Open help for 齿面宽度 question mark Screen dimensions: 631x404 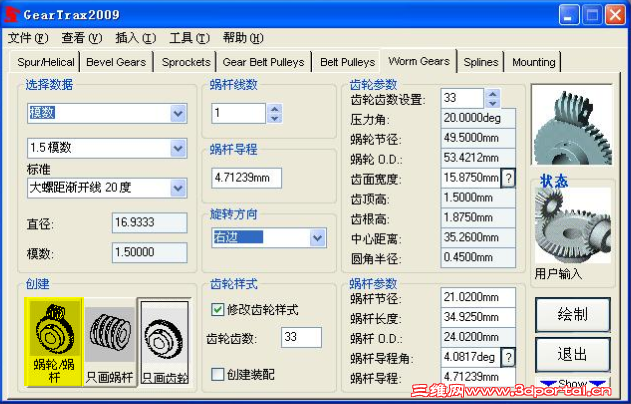(508, 178)
